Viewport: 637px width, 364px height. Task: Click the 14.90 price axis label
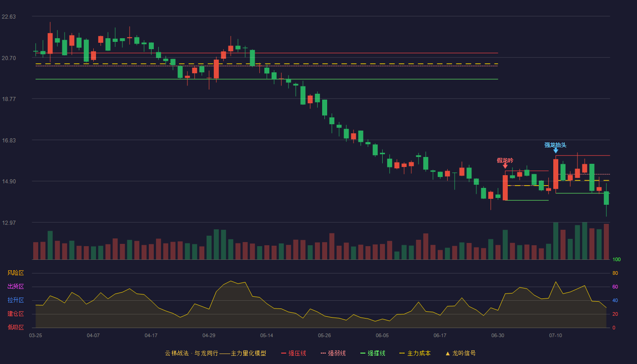coord(9,182)
